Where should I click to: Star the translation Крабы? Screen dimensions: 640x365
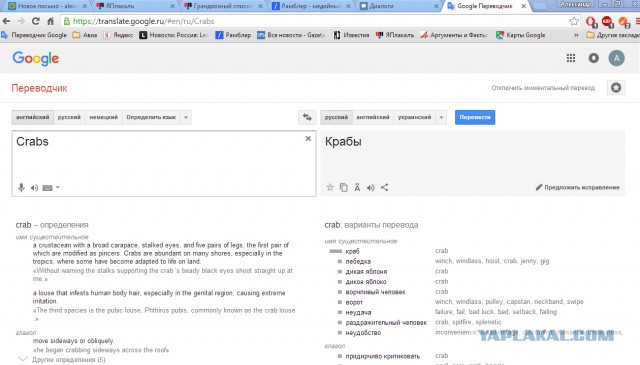point(330,187)
